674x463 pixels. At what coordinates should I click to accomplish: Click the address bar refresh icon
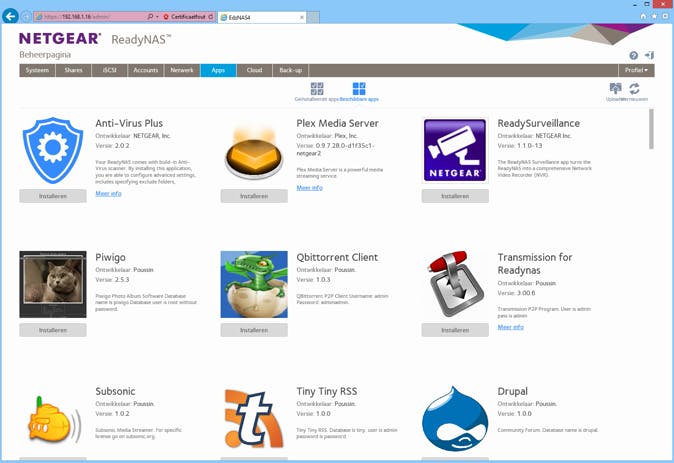[x=211, y=17]
